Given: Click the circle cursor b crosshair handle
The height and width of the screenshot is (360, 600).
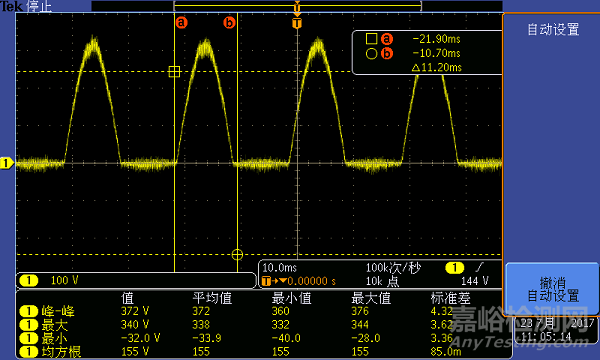Looking at the screenshot, I should 237,254.
